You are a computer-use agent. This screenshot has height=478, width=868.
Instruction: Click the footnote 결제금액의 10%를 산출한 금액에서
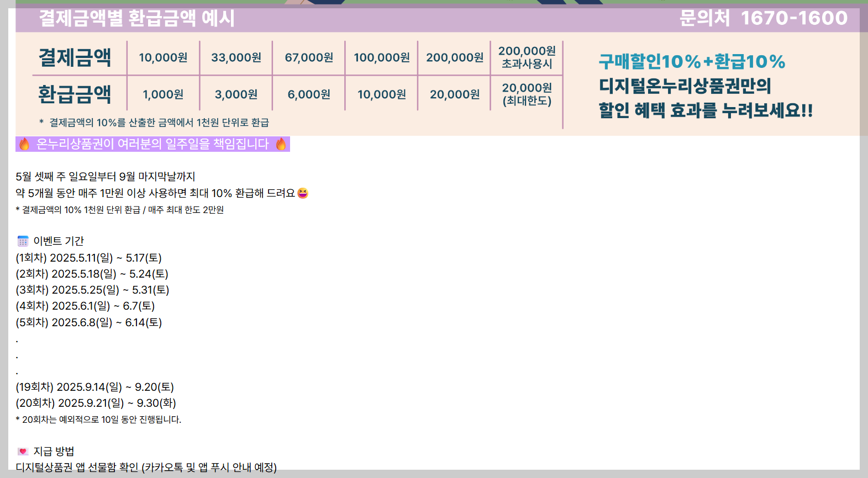click(x=154, y=123)
